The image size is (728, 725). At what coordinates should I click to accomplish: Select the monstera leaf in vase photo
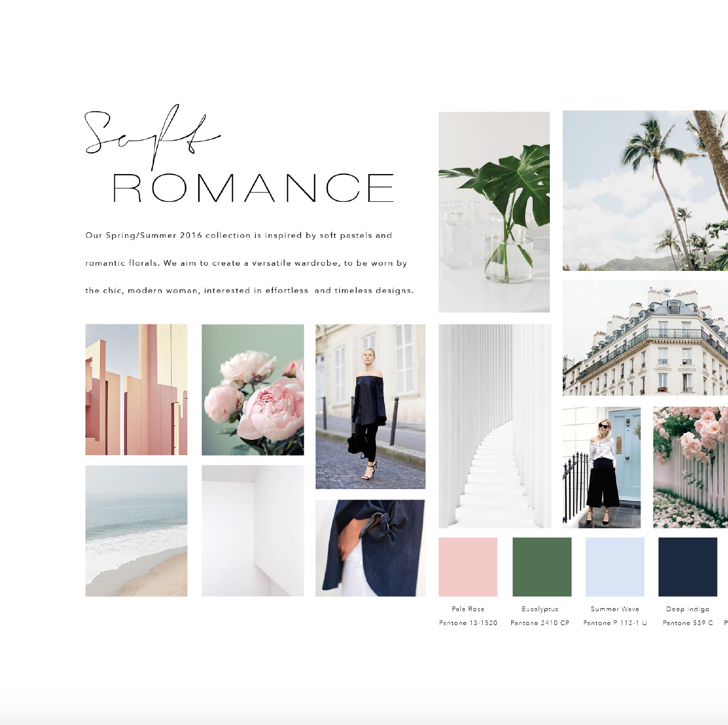[494, 212]
